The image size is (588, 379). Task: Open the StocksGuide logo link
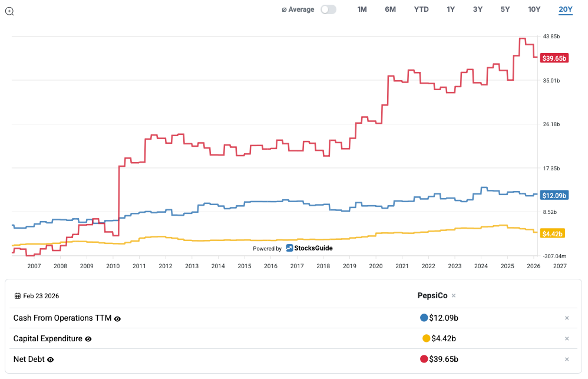(x=309, y=248)
